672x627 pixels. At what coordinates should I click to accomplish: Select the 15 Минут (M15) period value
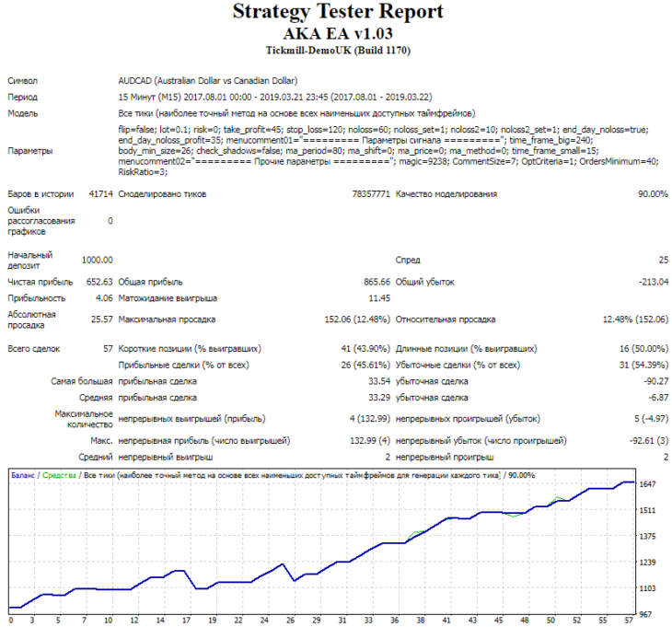pyautogui.click(x=275, y=98)
